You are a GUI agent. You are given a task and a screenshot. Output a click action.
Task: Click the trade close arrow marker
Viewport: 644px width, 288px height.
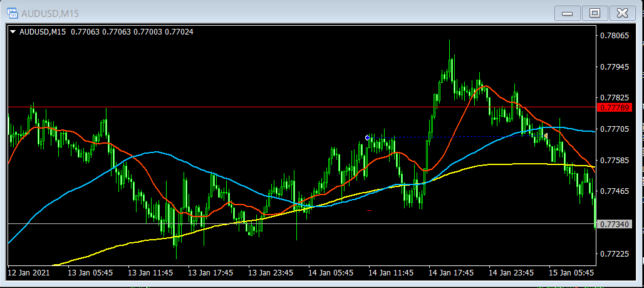pos(545,136)
